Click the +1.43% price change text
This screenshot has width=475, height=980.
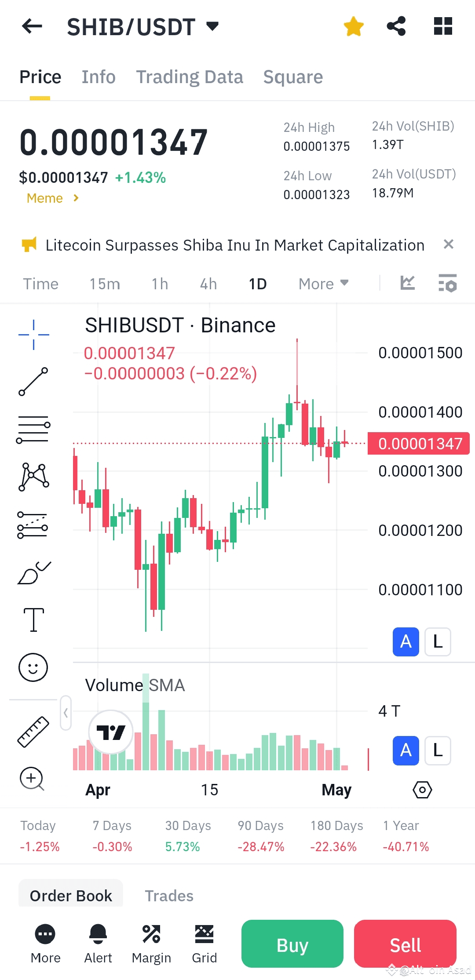[140, 178]
